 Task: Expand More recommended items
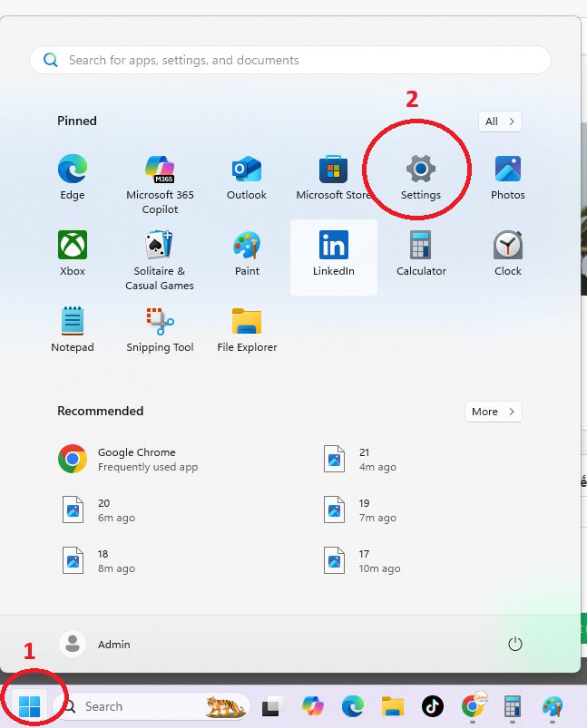494,412
